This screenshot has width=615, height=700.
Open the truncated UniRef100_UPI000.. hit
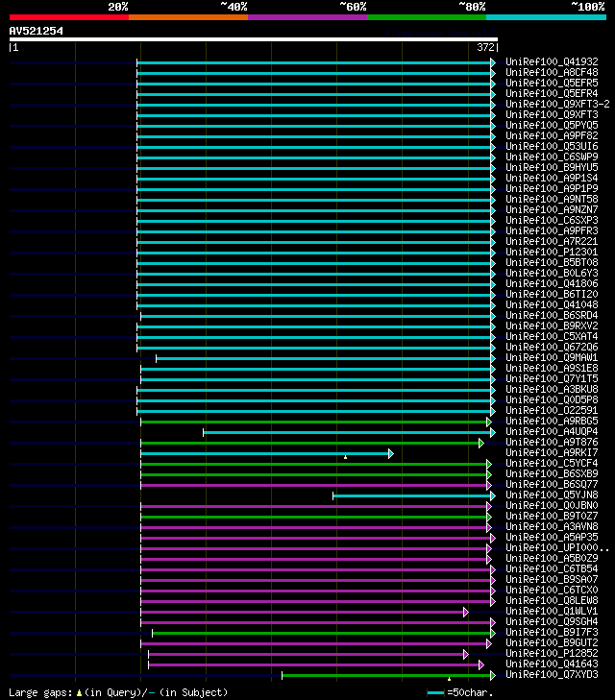coord(557,547)
